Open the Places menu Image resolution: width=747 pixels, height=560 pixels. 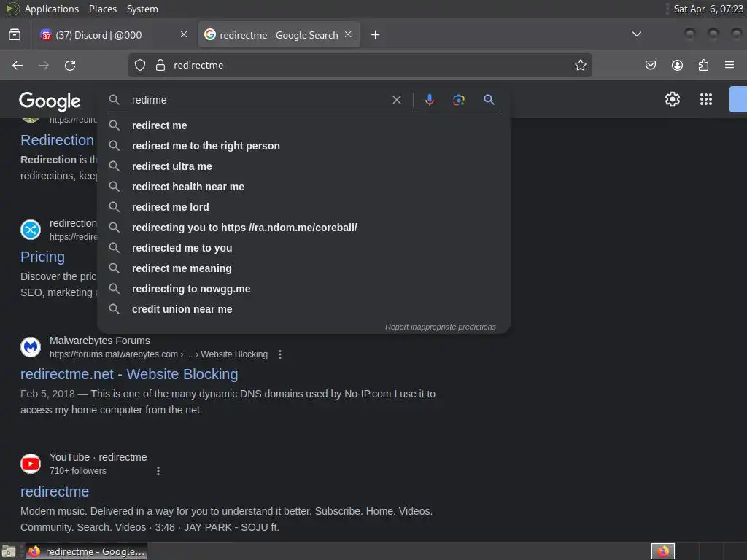click(103, 9)
